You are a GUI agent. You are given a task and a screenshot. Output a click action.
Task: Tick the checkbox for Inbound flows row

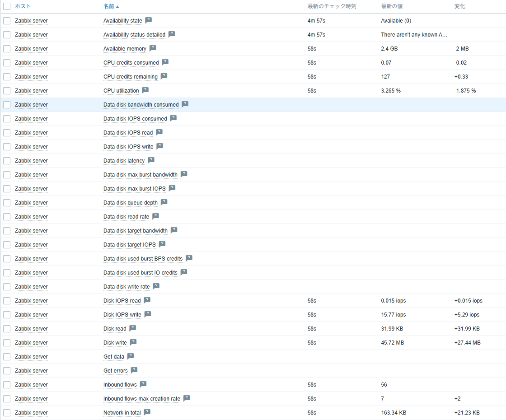click(x=7, y=384)
